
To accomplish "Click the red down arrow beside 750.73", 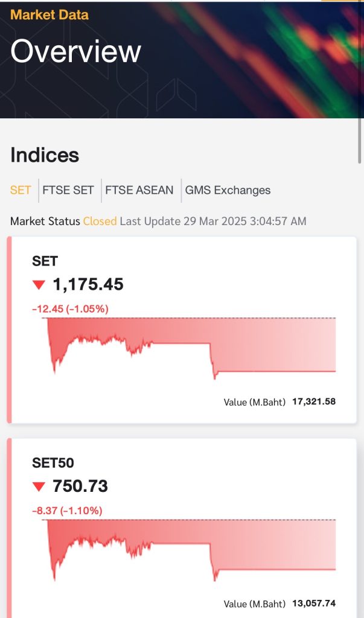I will [39, 486].
